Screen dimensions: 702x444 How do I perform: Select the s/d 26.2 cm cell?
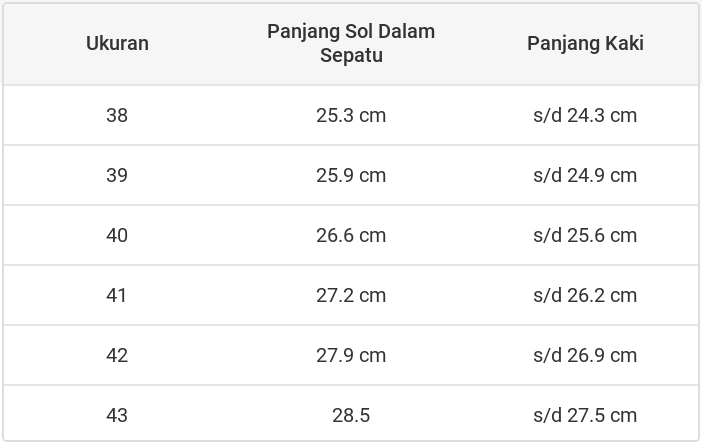point(585,295)
